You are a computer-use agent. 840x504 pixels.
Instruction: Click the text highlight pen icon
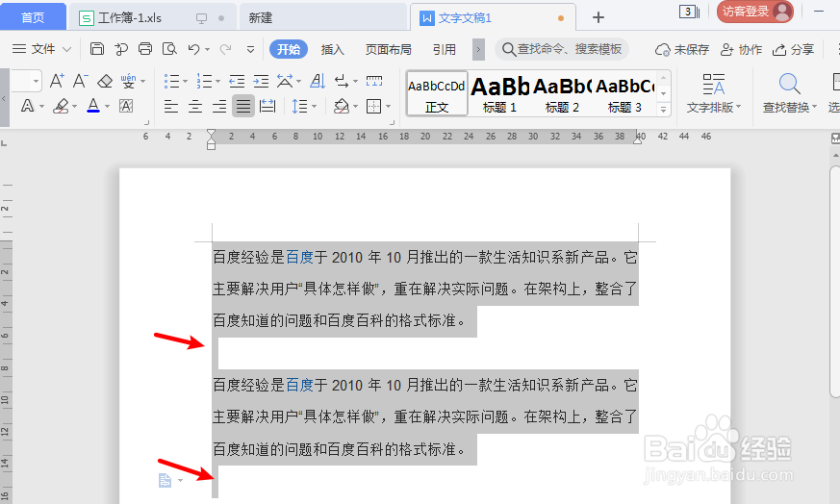click(61, 106)
